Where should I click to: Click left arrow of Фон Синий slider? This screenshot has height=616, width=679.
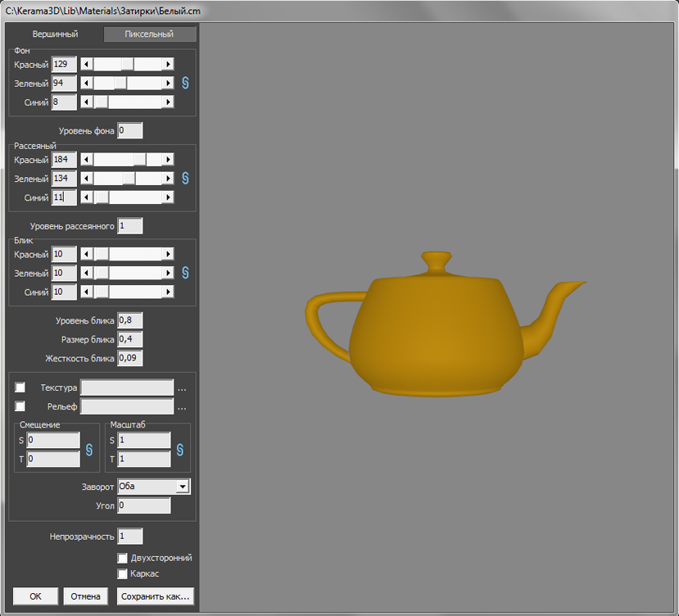tap(87, 102)
